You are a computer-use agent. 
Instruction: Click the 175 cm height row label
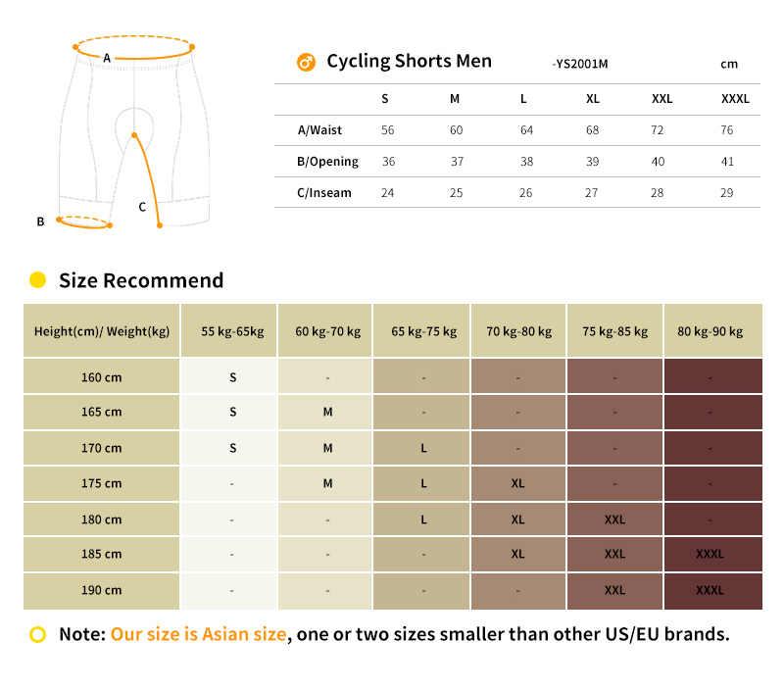tap(102, 483)
